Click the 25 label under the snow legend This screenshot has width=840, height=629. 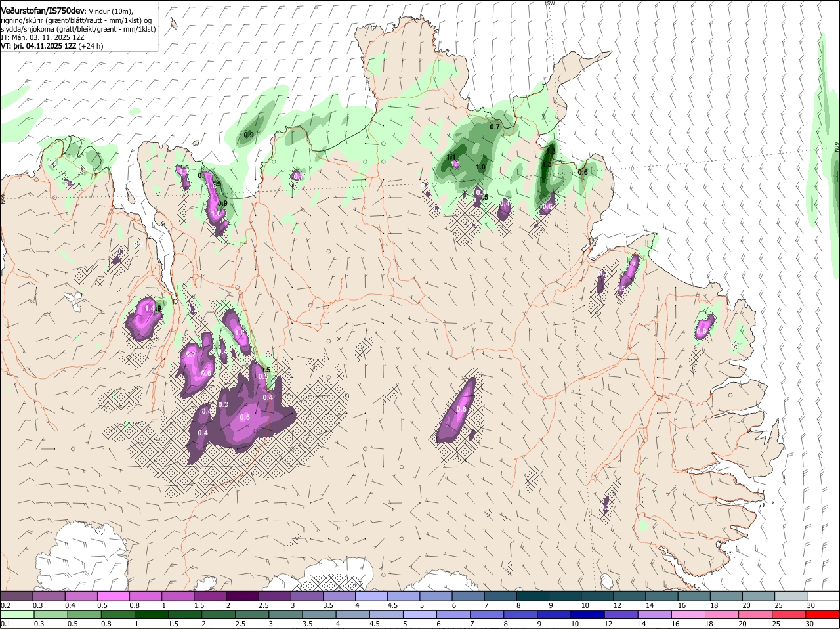[779, 605]
